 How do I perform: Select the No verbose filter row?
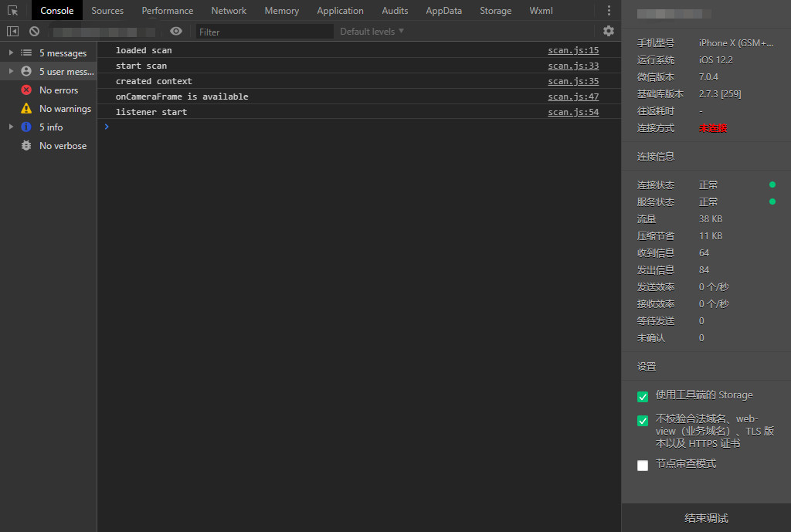49,146
